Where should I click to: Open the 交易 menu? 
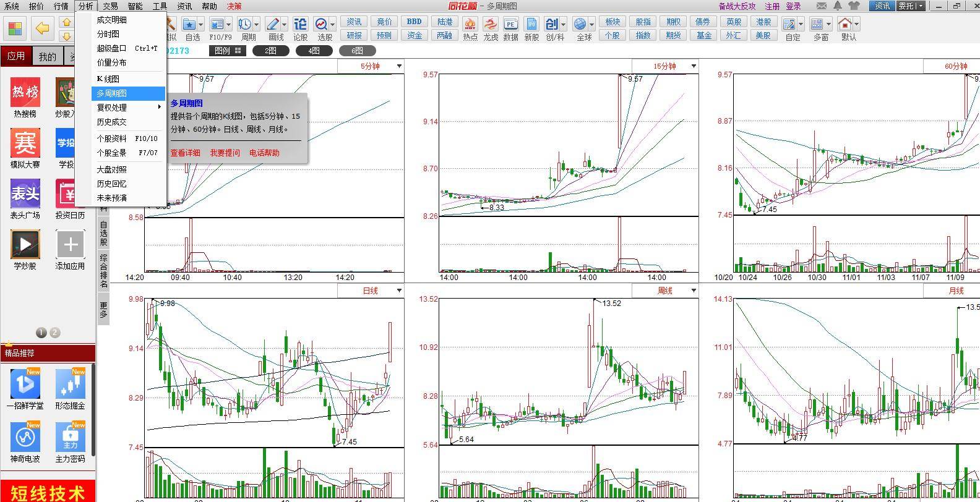click(110, 6)
